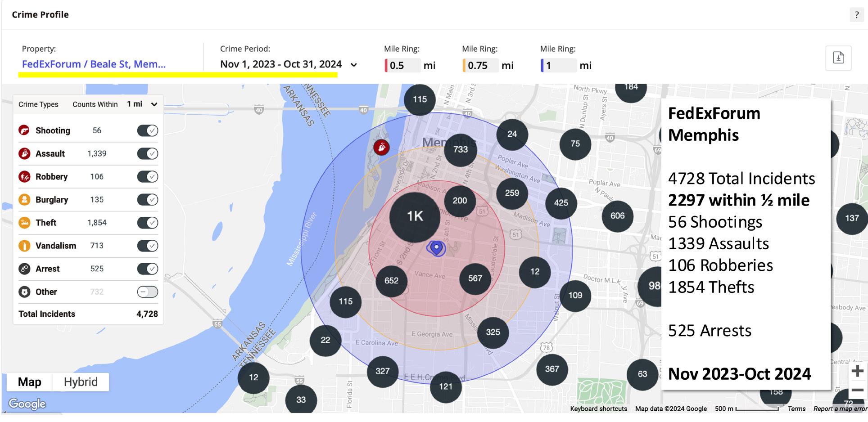This screenshot has width=868, height=422.
Task: Click the Assault count 1,339
Action: [97, 153]
